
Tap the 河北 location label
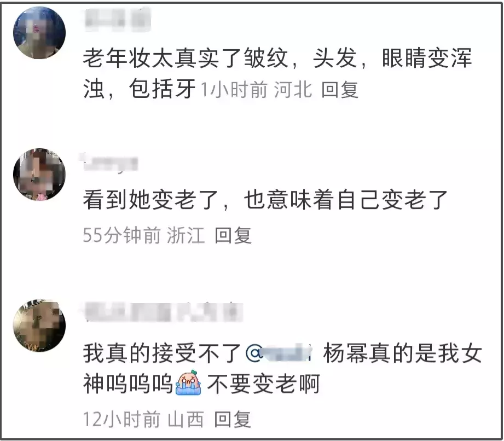point(293,89)
